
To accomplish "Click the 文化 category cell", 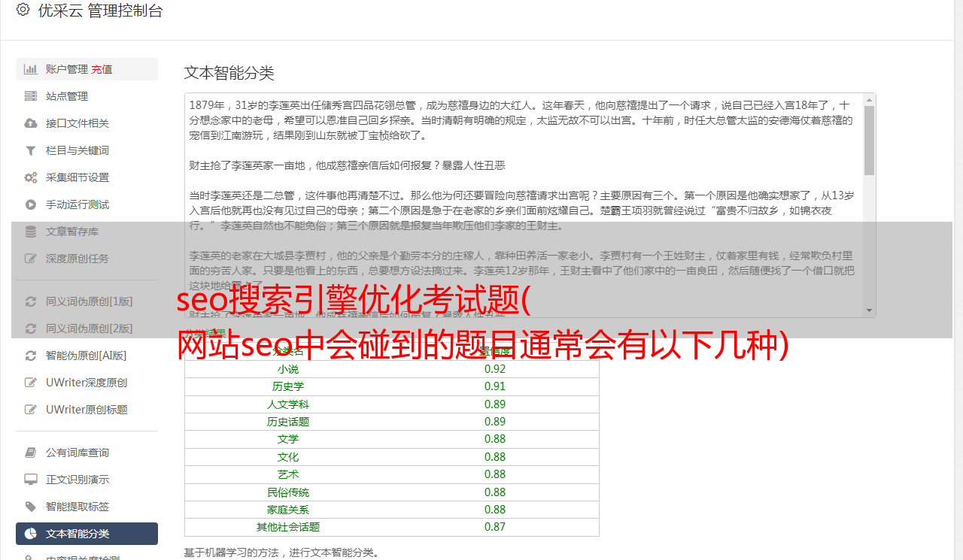I will pos(288,457).
